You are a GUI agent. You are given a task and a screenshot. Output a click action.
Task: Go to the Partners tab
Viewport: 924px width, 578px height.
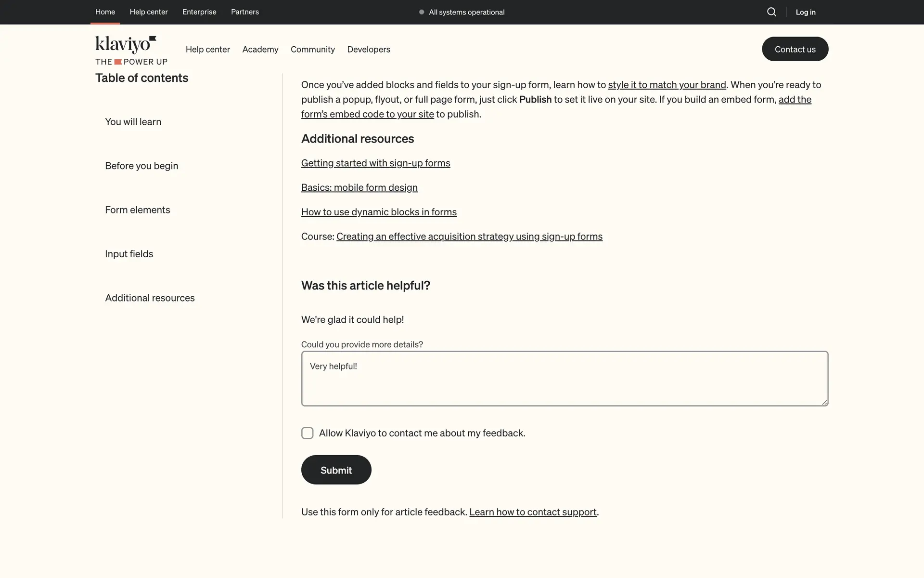(x=244, y=12)
